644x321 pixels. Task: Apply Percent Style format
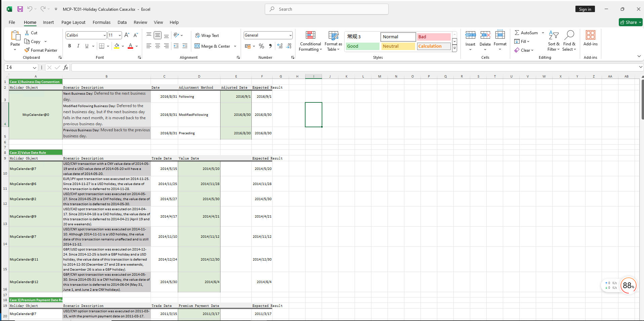pos(261,46)
